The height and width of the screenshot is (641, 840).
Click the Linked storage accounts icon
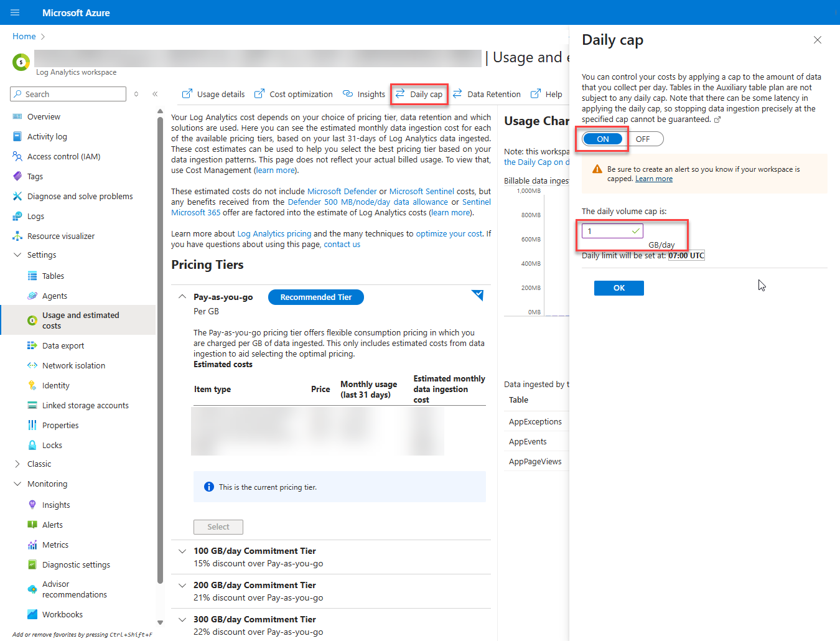coord(32,405)
